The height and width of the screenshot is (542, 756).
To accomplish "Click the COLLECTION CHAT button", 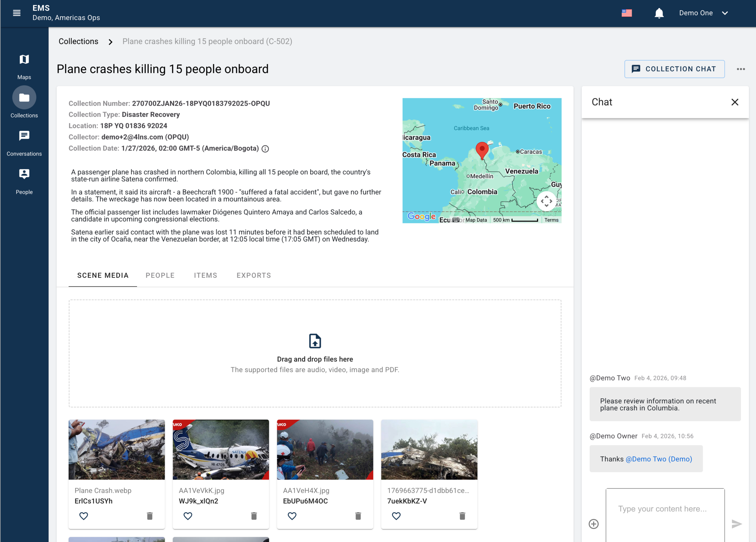I will point(674,69).
